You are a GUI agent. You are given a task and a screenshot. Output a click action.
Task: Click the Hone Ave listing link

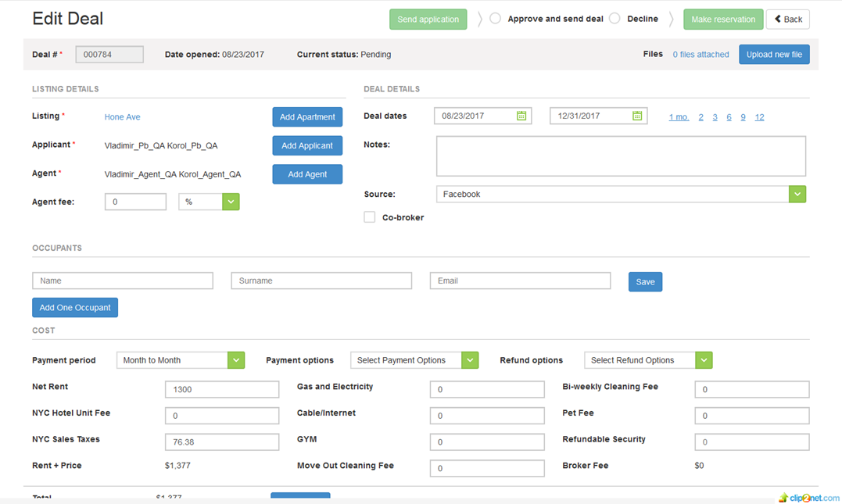tap(123, 117)
